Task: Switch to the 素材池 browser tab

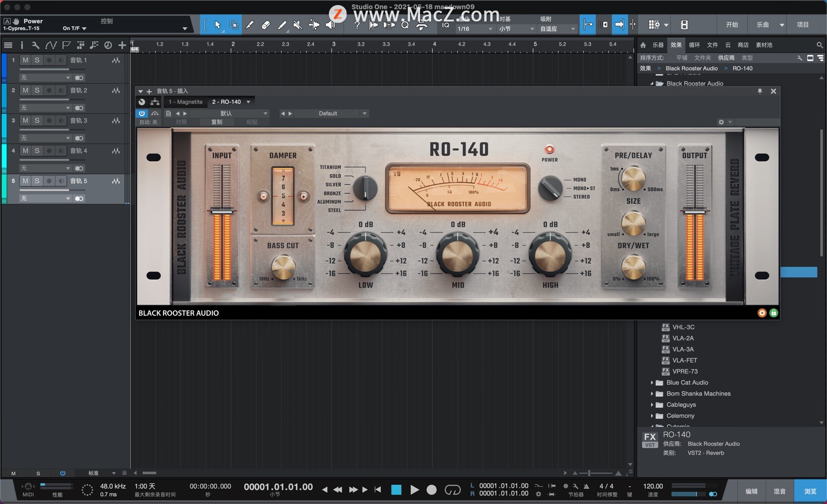Action: tap(764, 45)
